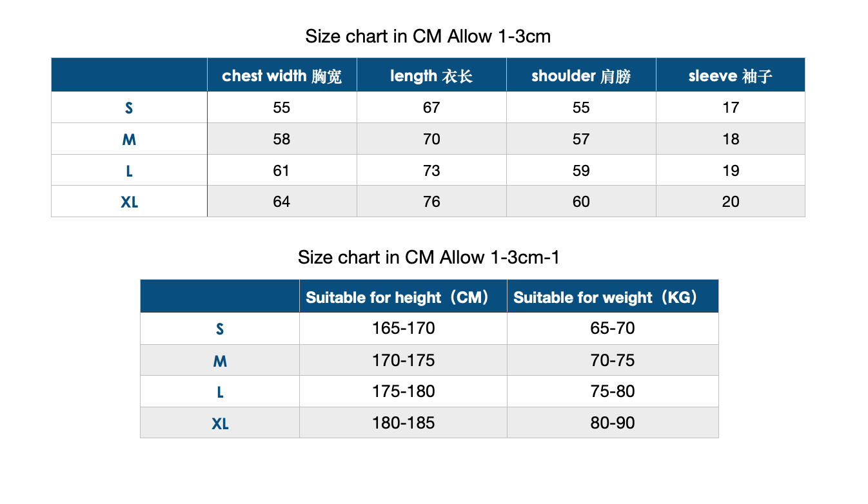Click chest width value 58 for size M
The image size is (868, 504).
pos(281,139)
